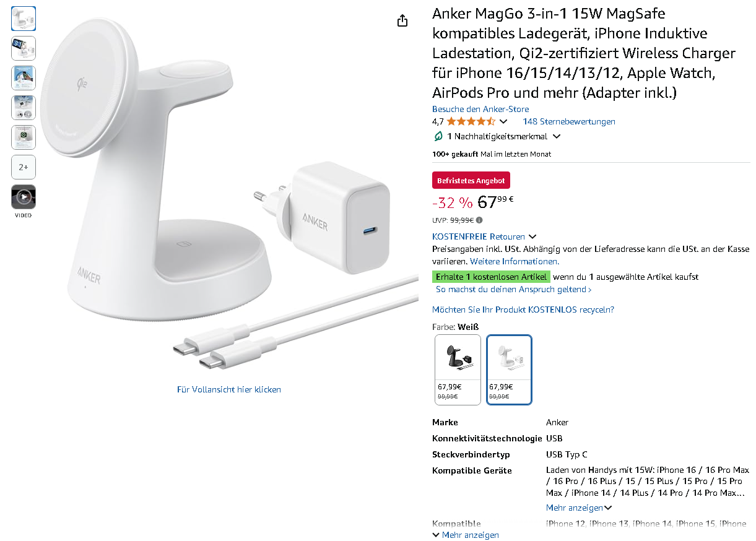
Task: Click the green sustainability leaf icon
Action: [438, 136]
